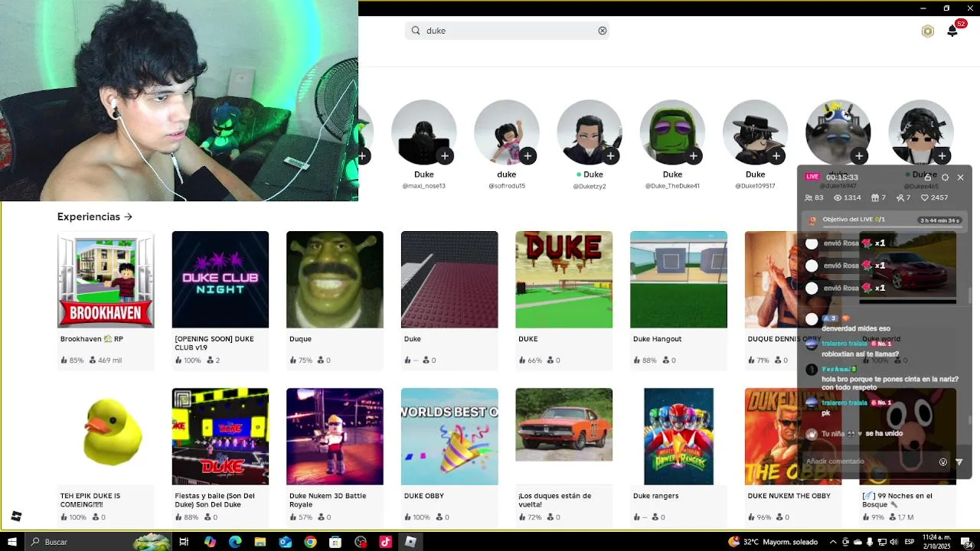Open Brookhaven RP experience thumbnail
This screenshot has width=980, height=551.
coord(106,279)
